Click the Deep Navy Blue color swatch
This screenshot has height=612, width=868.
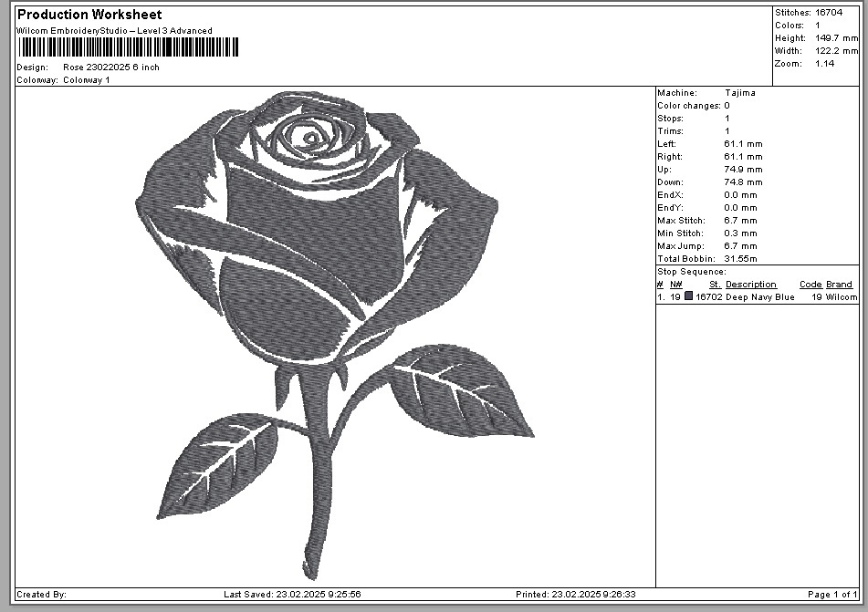689,296
